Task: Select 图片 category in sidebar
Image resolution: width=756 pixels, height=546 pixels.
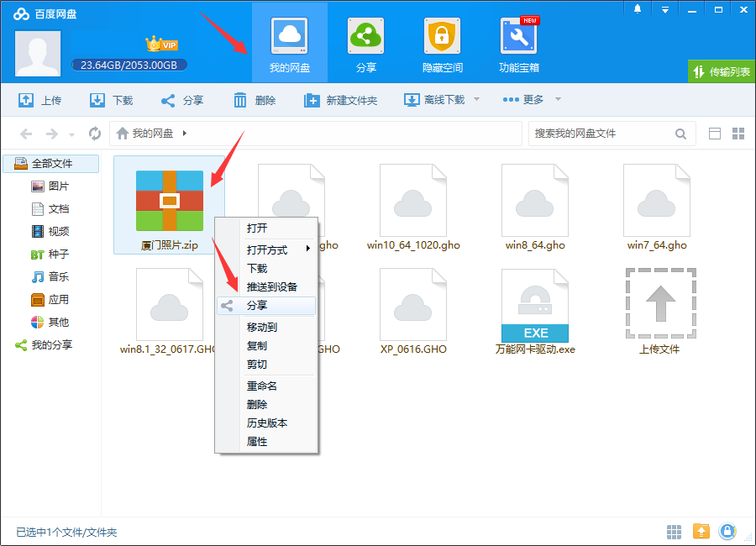Action: pyautogui.click(x=50, y=186)
